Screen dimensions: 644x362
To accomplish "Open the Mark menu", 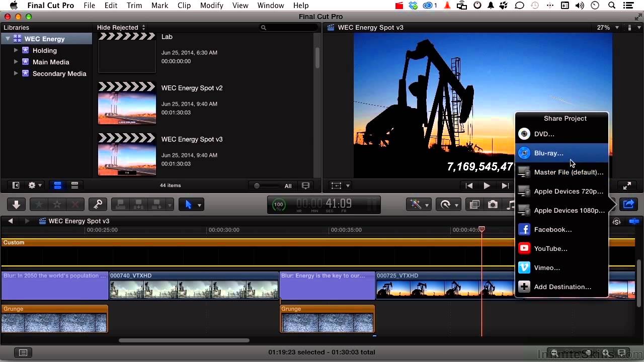I will click(x=159, y=6).
